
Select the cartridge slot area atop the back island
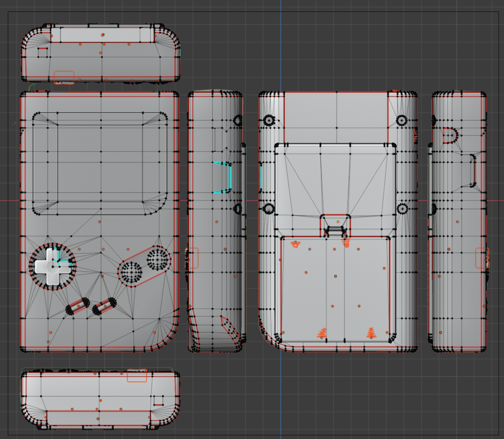click(336, 117)
